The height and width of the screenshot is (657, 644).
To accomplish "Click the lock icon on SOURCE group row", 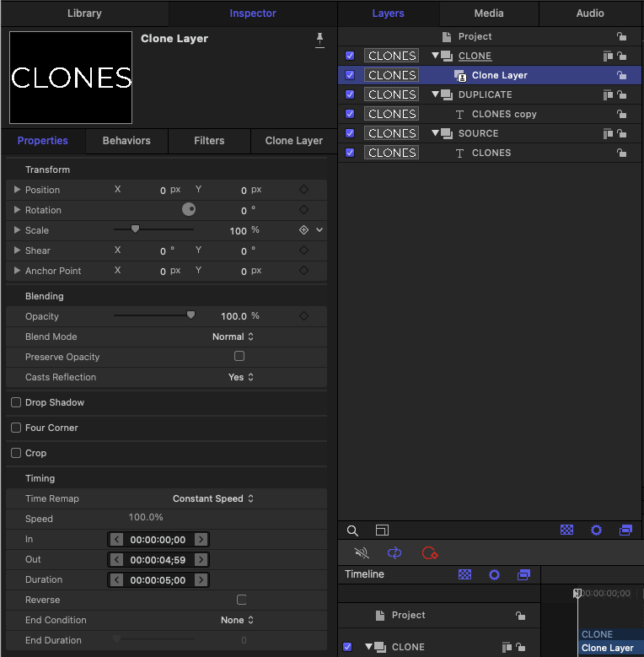I will tap(621, 133).
